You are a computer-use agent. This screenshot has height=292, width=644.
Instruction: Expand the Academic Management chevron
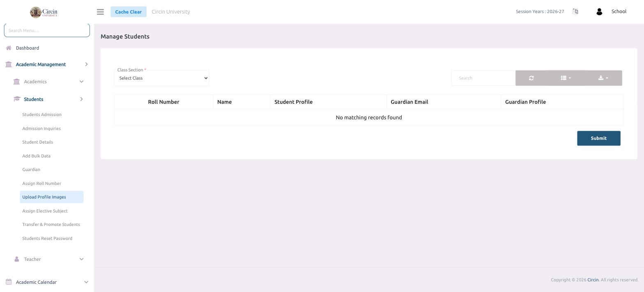click(x=86, y=64)
